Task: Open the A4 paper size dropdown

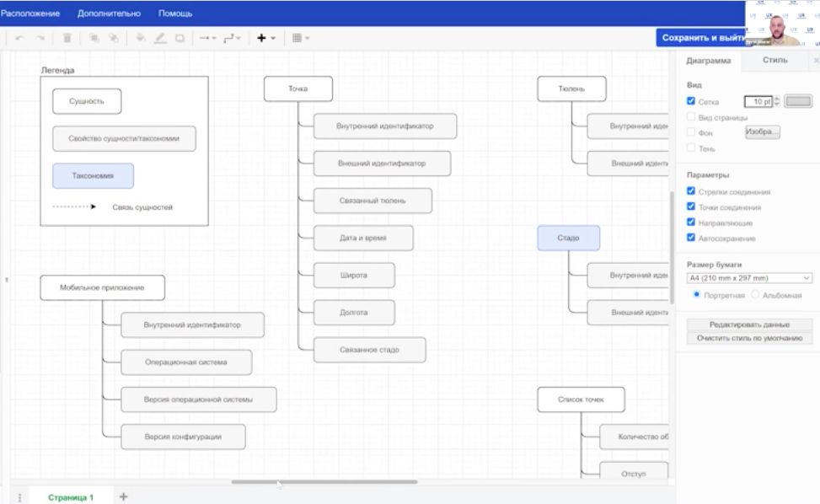Action: [x=749, y=278]
